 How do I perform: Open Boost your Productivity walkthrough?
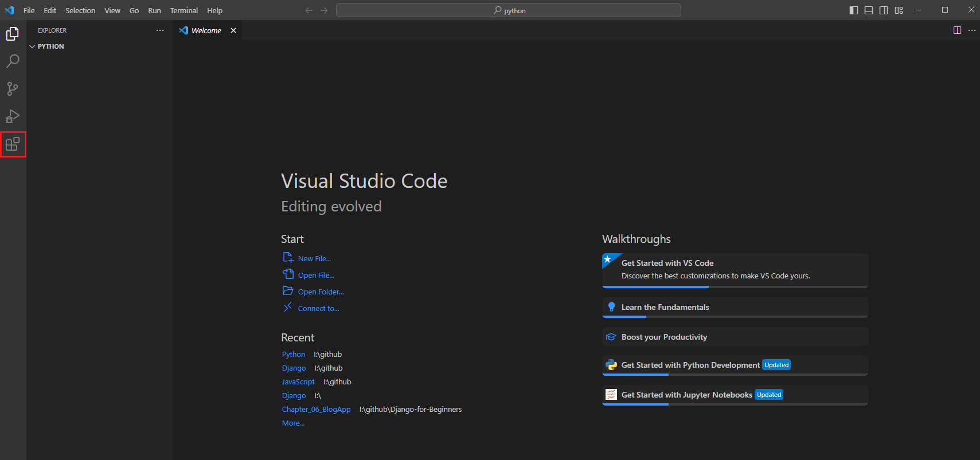click(x=735, y=337)
